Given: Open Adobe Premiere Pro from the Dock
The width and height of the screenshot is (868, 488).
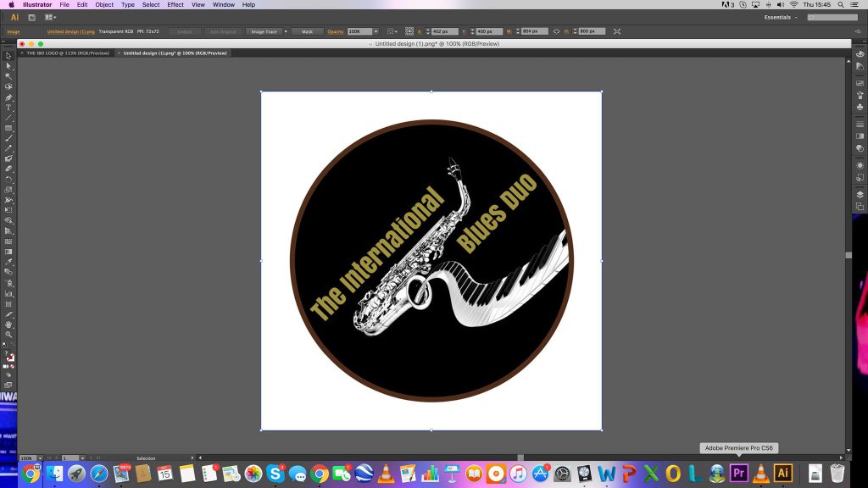Looking at the screenshot, I should coord(738,473).
